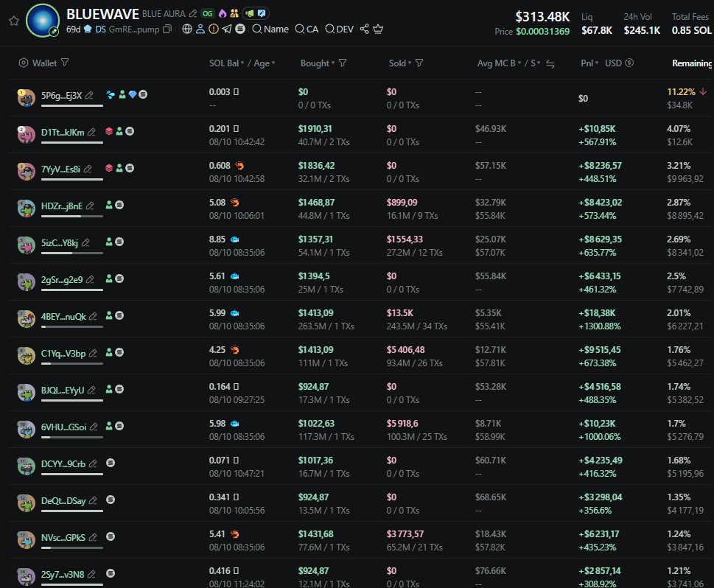714x588 pixels.
Task: Click the orange warning alert icon
Action: tap(213, 29)
